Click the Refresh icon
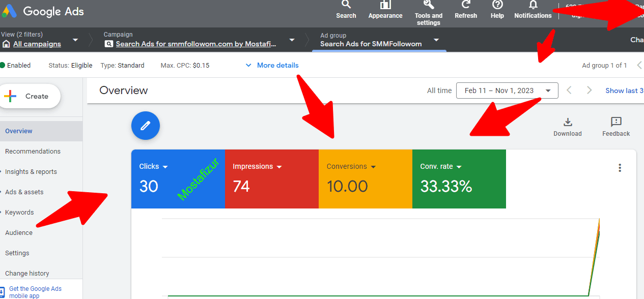Screen dimensions: 644x299 465,5
